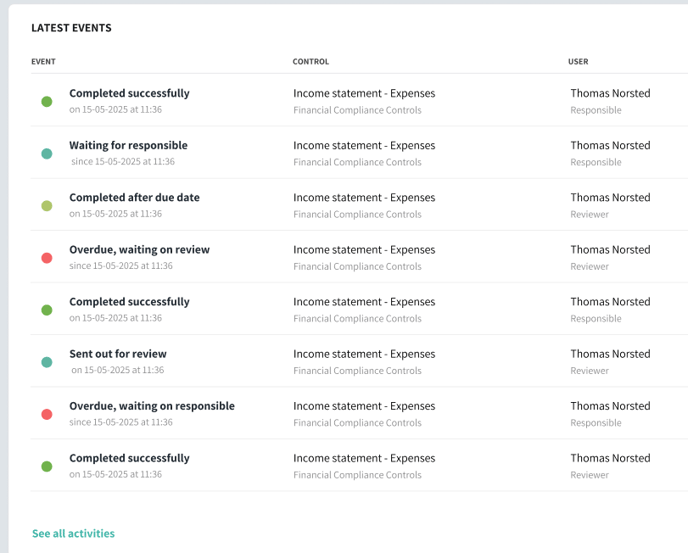Click the Responsible role in Waiting for responsible row
The height and width of the screenshot is (553, 688).
pos(596,162)
